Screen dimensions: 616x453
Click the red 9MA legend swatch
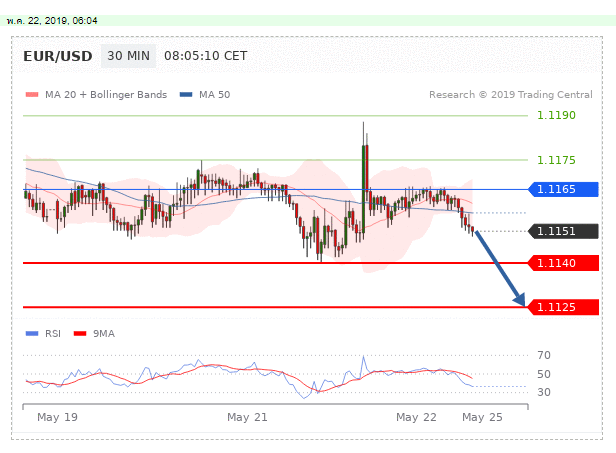point(80,334)
